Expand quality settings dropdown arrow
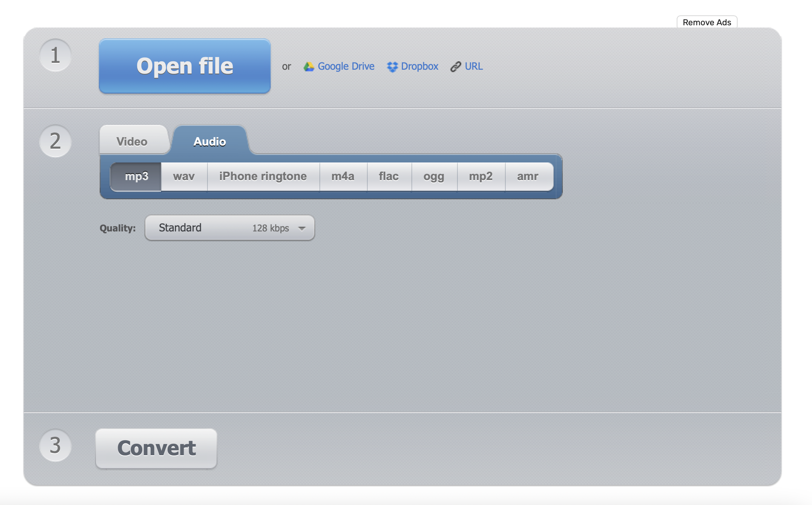 tap(302, 227)
